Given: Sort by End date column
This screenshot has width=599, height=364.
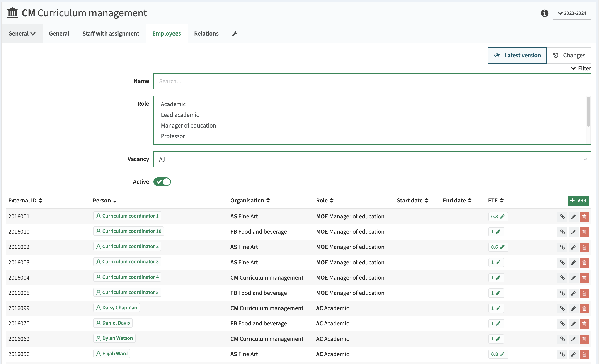Looking at the screenshot, I should pos(457,201).
